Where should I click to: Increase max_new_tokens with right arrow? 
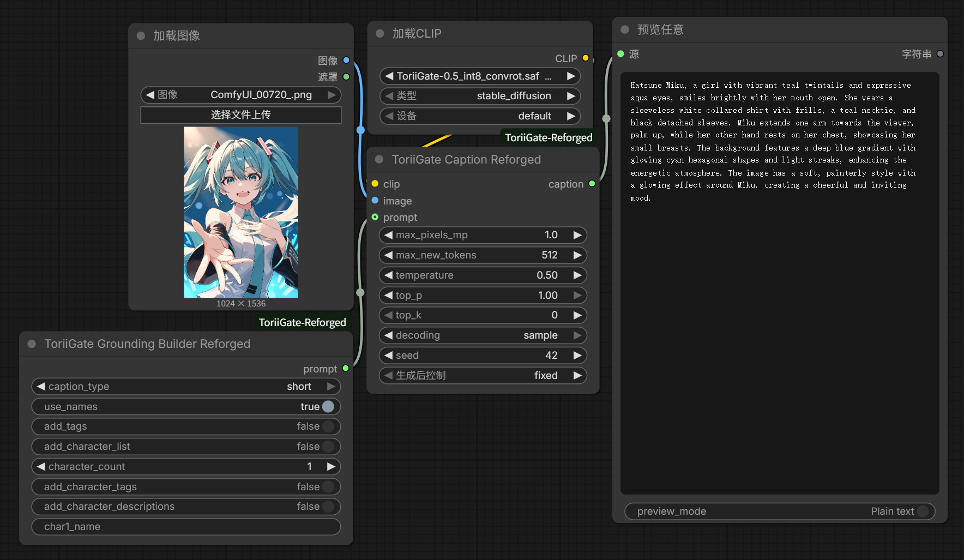pyautogui.click(x=577, y=255)
